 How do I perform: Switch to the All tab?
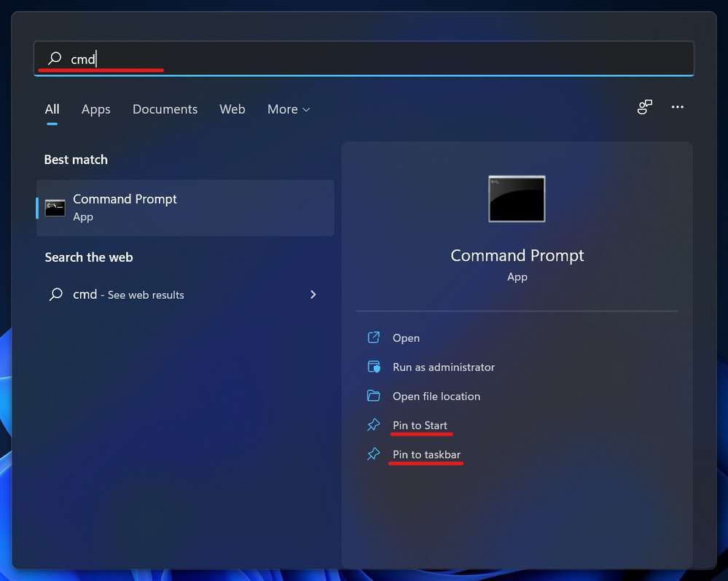pyautogui.click(x=52, y=109)
